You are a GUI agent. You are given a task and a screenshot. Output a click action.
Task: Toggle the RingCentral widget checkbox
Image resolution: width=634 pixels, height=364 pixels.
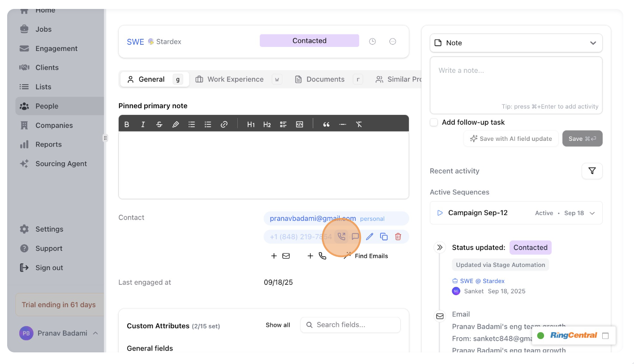pyautogui.click(x=605, y=336)
